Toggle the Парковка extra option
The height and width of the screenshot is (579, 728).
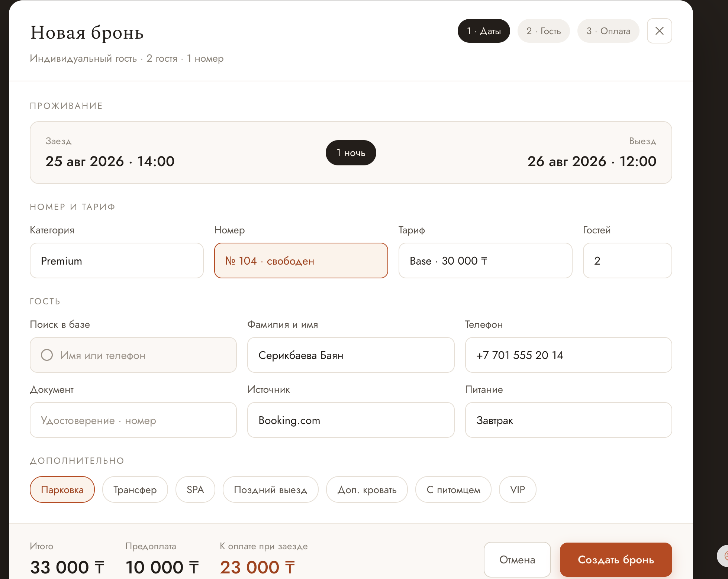(62, 489)
